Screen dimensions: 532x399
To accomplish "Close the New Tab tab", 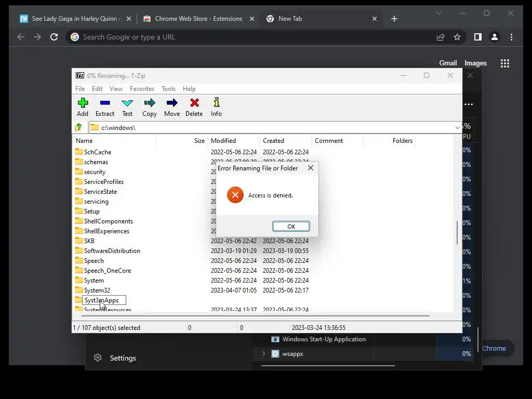I will tap(374, 19).
